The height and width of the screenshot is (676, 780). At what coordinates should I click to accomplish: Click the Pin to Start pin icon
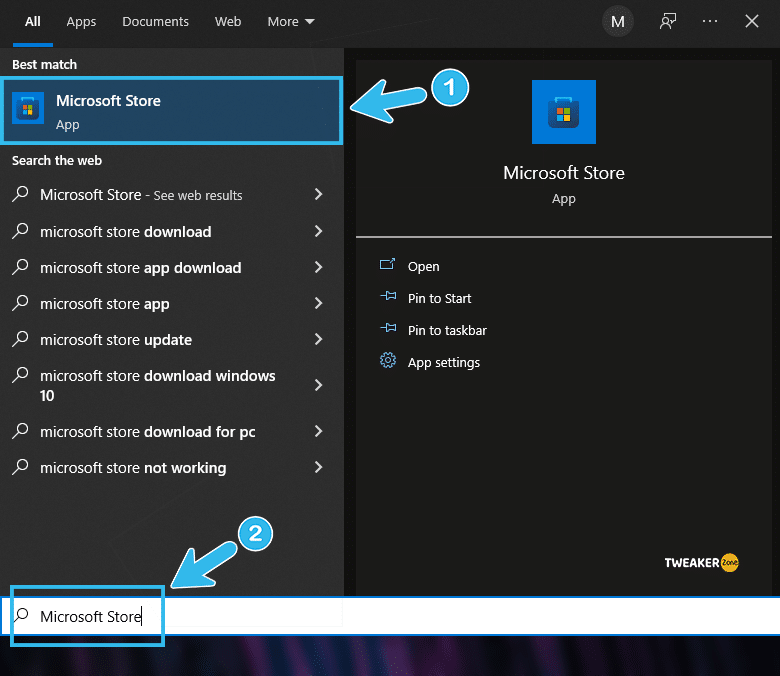(388, 296)
